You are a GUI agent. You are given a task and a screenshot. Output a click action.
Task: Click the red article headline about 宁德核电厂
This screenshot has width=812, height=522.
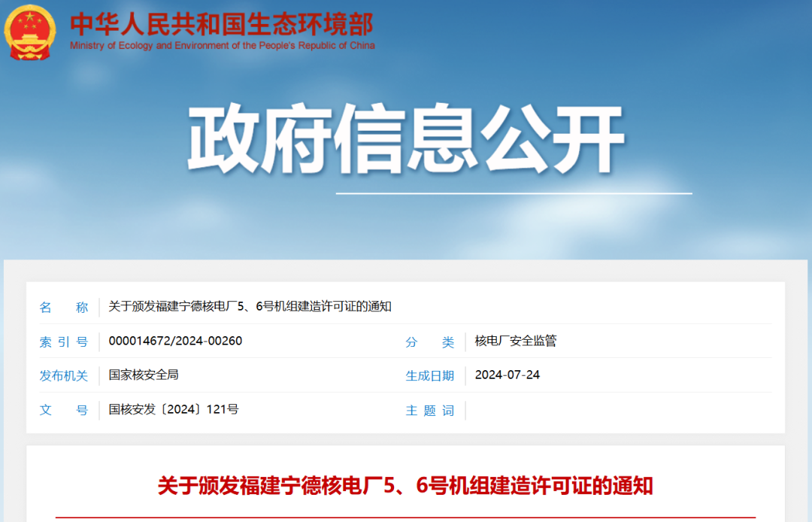pyautogui.click(x=405, y=485)
